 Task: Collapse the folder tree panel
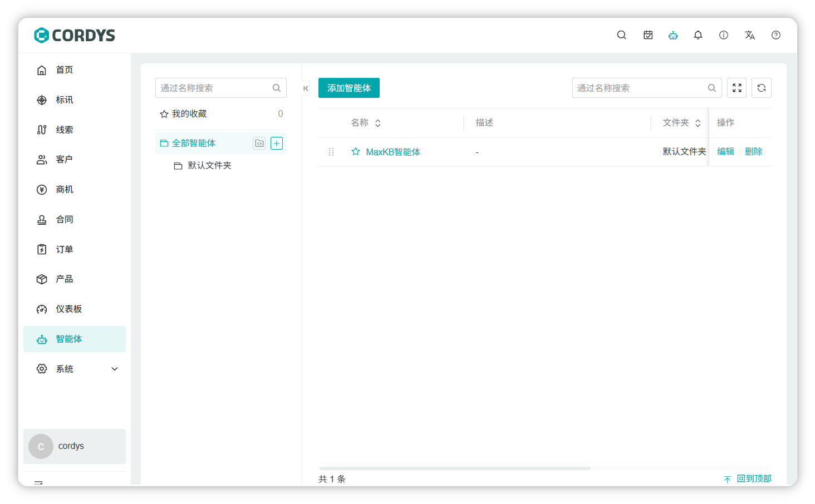coord(306,88)
